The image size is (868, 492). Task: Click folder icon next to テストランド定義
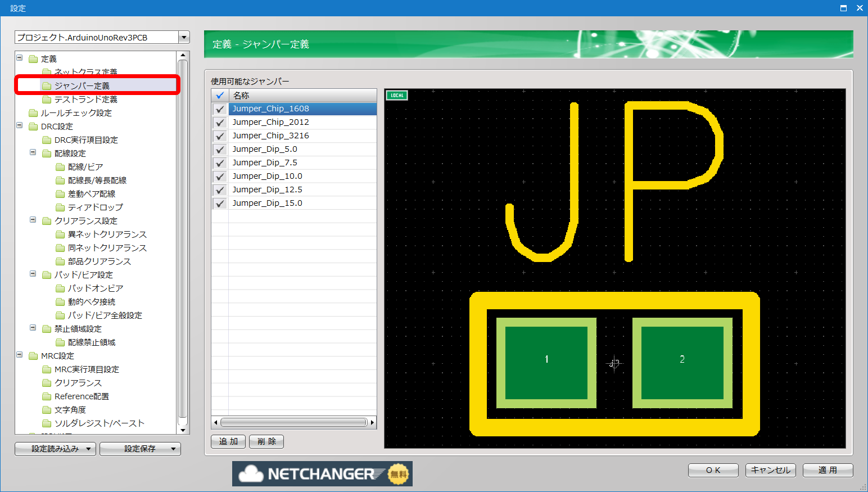47,100
